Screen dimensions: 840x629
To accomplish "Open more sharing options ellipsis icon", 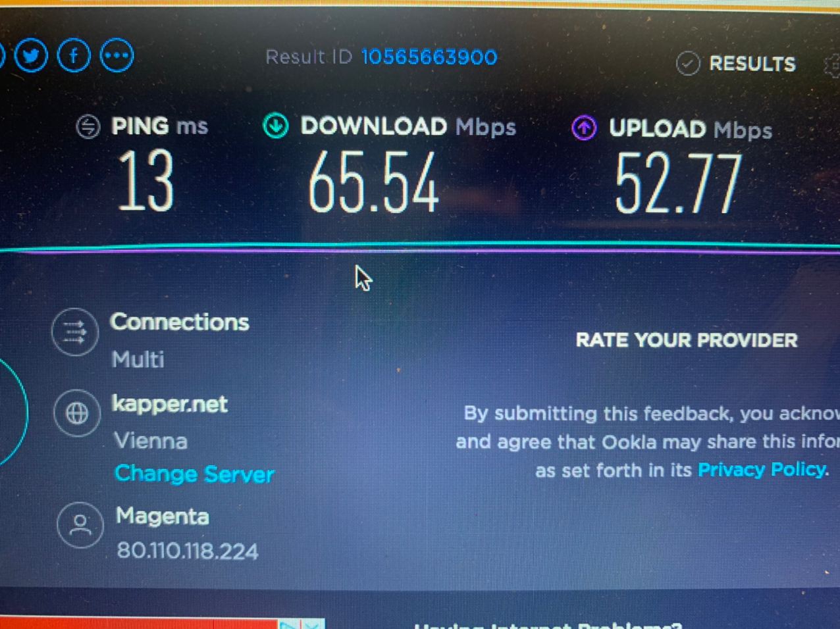I will click(x=117, y=56).
